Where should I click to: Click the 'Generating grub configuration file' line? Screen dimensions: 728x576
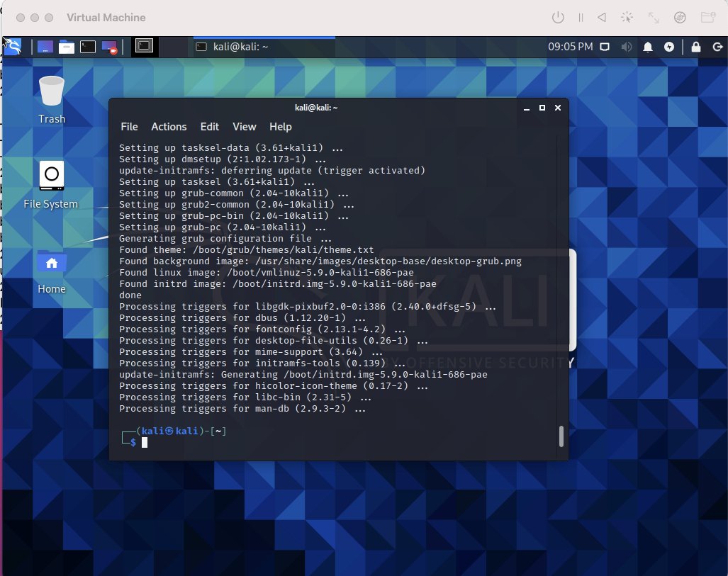tap(225, 239)
